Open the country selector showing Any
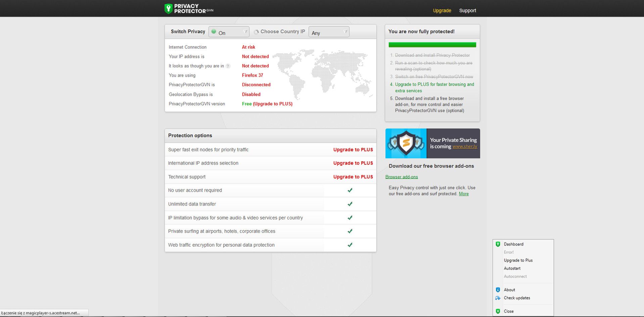This screenshot has width=644, height=317. point(328,32)
